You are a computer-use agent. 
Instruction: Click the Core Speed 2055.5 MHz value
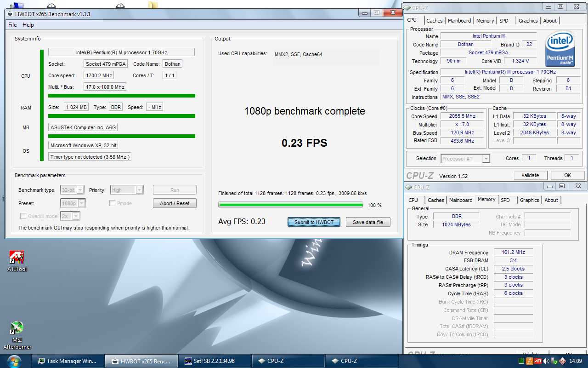pyautogui.click(x=462, y=116)
